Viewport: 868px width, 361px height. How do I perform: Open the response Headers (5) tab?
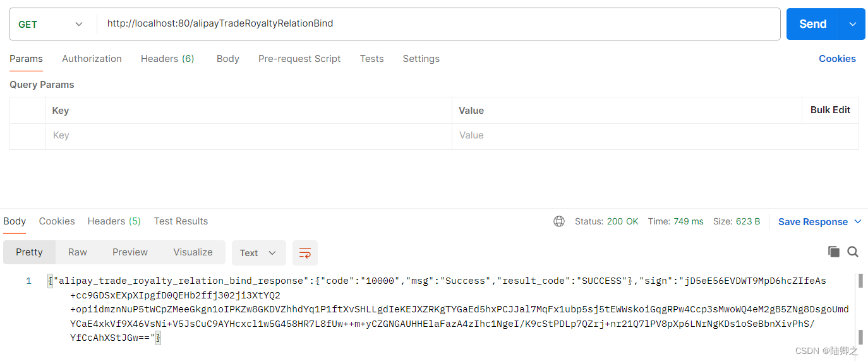[x=114, y=221]
